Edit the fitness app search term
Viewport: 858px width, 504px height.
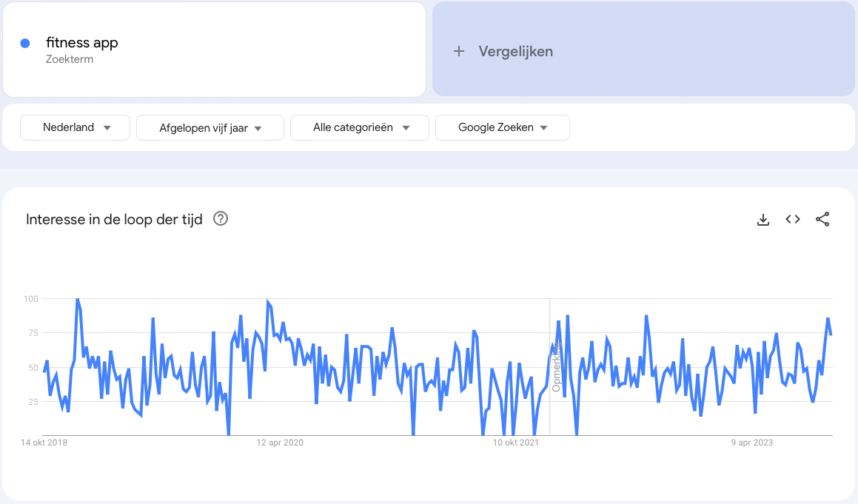point(82,43)
